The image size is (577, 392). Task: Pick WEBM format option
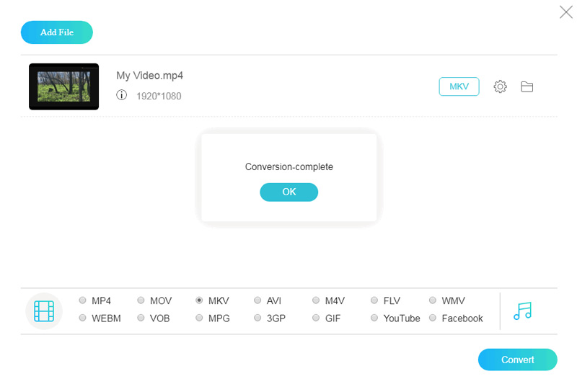tap(83, 318)
